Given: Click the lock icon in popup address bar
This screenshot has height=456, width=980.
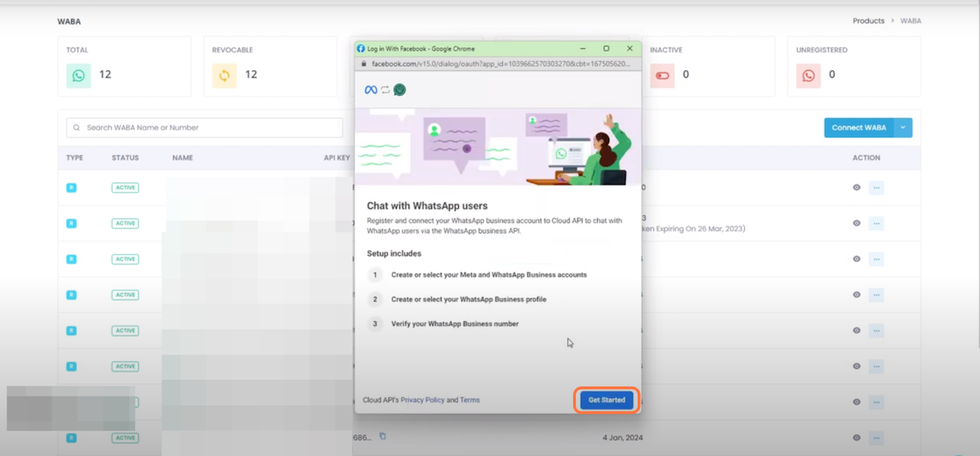Looking at the screenshot, I should [365, 63].
